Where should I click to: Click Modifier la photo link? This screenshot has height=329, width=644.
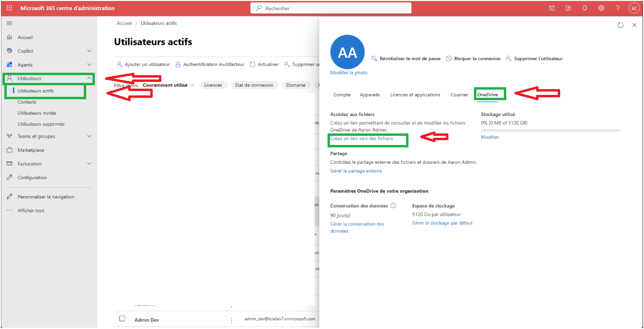point(349,73)
